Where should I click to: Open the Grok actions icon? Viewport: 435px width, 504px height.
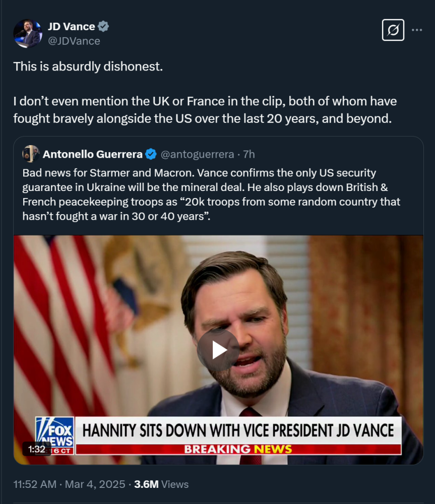pyautogui.click(x=393, y=30)
